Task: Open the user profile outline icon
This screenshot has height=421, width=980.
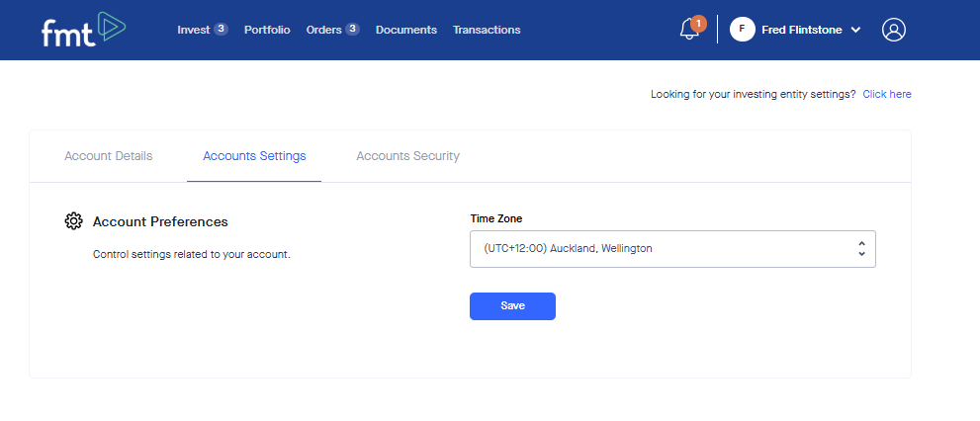Action: (894, 30)
